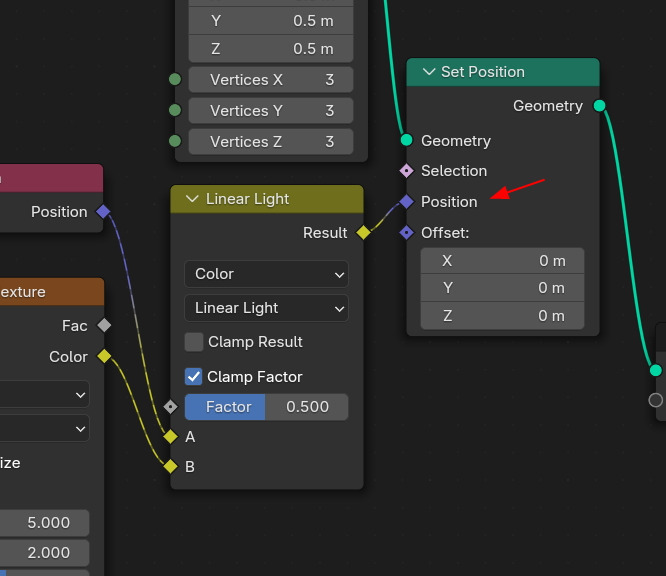Collapse the Linear Light node chevron
Image resolution: width=666 pixels, height=576 pixels.
point(192,198)
